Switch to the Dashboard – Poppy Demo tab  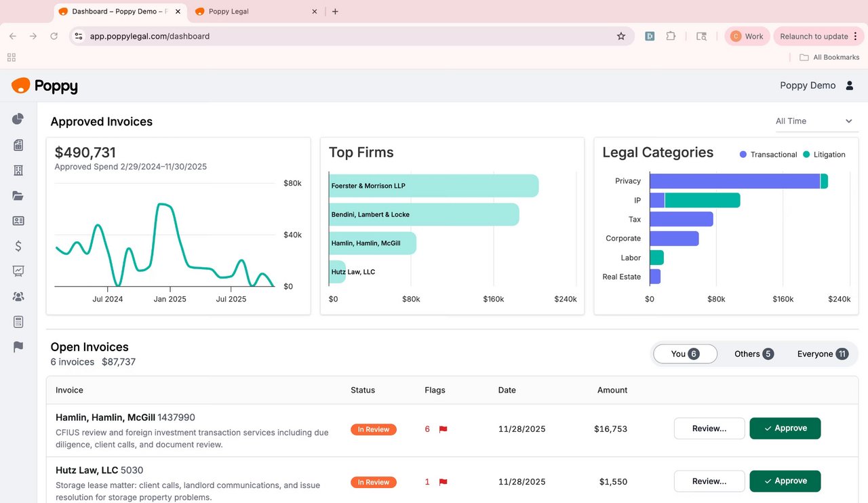(x=119, y=12)
